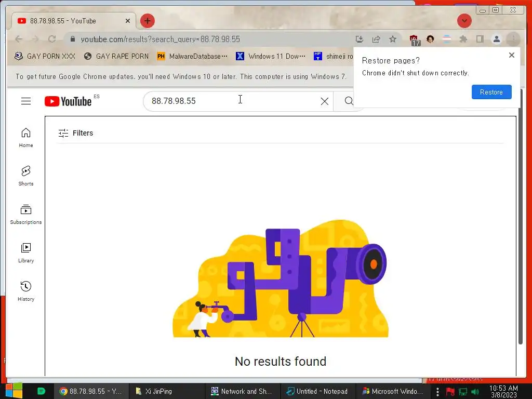The width and height of the screenshot is (532, 399).
Task: Dismiss the Restore pages popup
Action: coord(512,55)
